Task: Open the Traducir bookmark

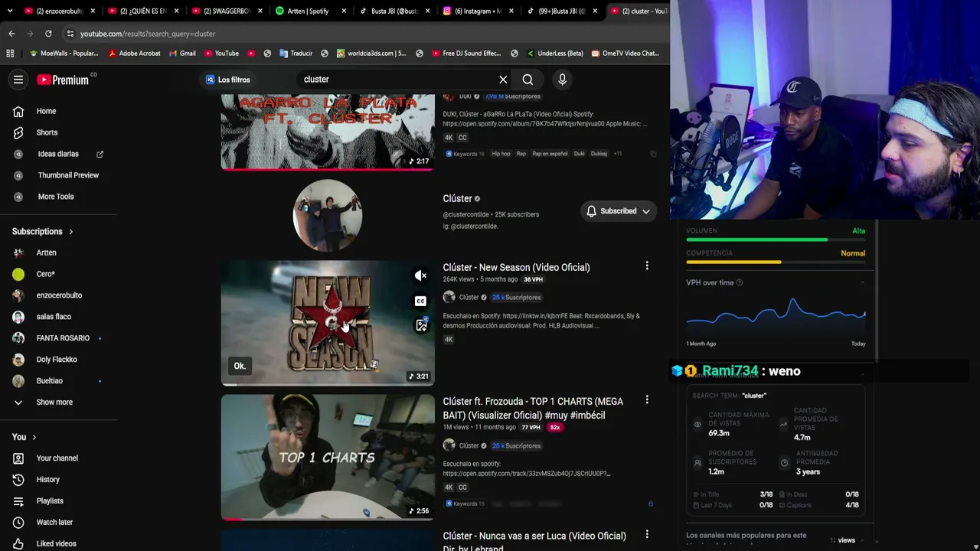Action: tap(296, 54)
